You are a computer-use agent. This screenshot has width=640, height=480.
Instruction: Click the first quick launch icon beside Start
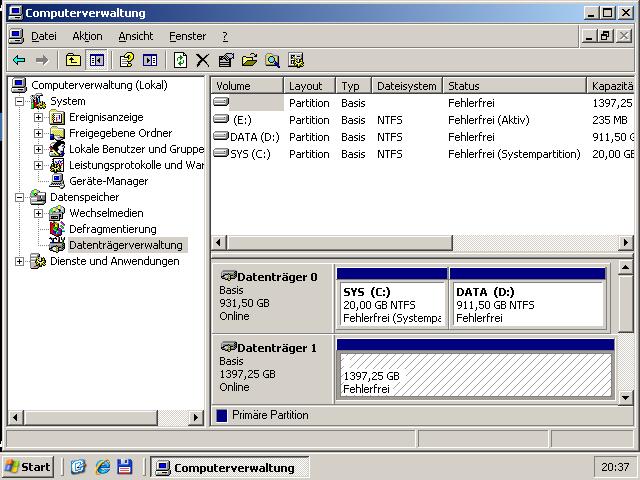coord(78,467)
